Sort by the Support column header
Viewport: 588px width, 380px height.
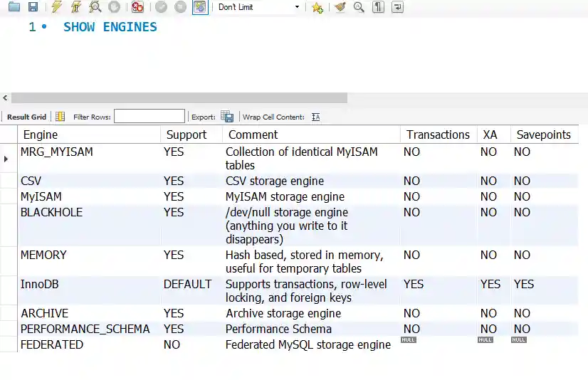tap(191, 134)
